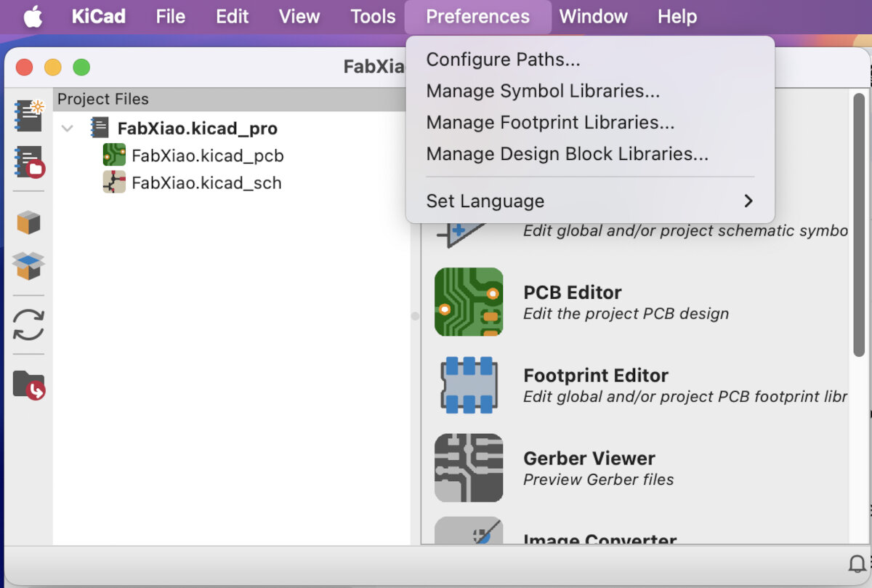The width and height of the screenshot is (872, 588).
Task: Click the Unarchive Project open-box icon
Action: pyautogui.click(x=29, y=266)
